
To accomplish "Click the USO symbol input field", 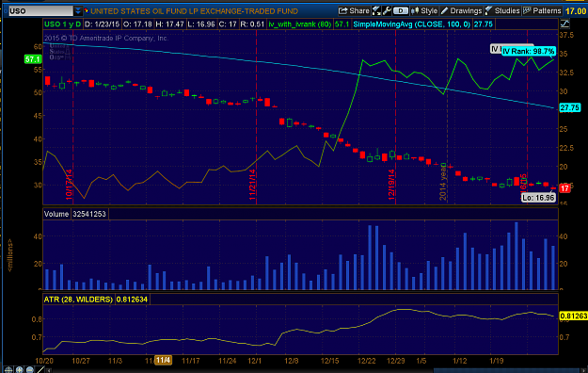I will [x=40, y=11].
